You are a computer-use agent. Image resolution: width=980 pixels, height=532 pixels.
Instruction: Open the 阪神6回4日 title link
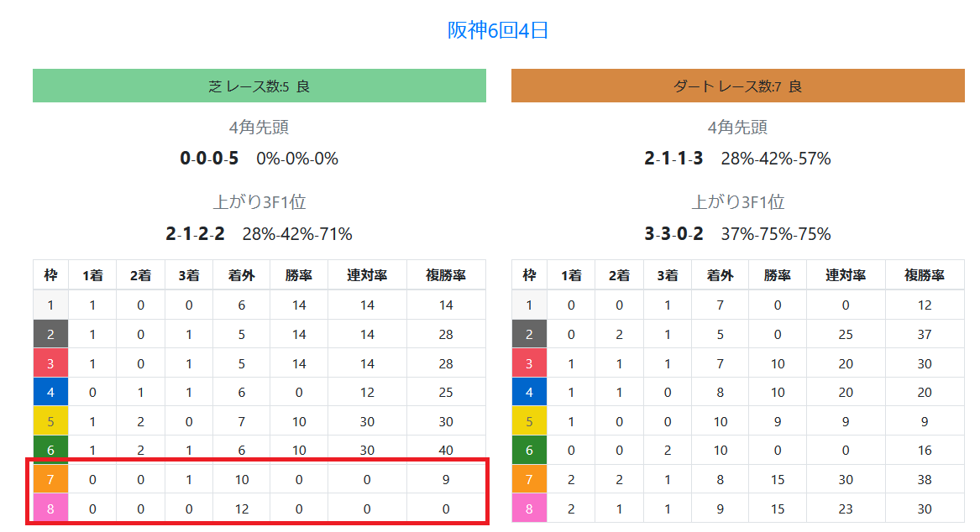[497, 30]
